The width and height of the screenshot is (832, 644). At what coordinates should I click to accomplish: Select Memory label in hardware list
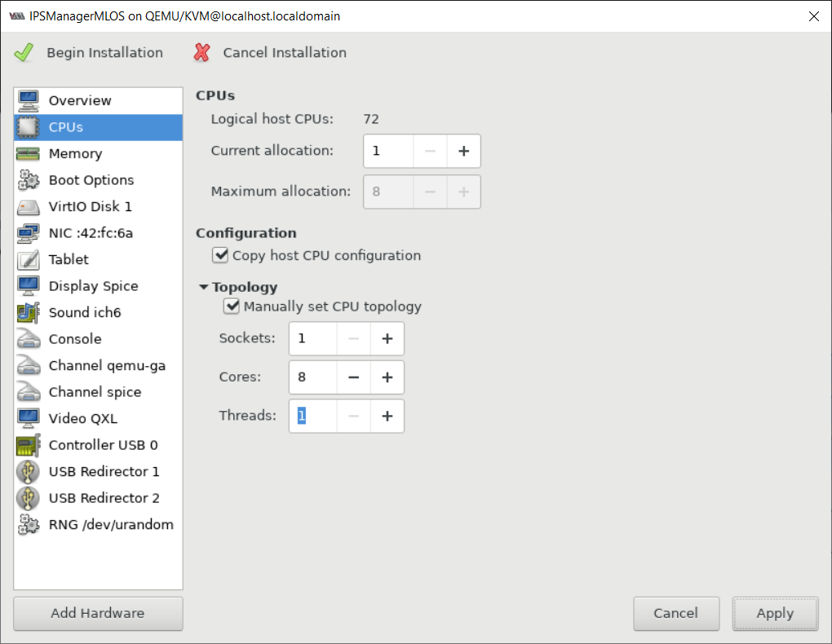tap(75, 154)
